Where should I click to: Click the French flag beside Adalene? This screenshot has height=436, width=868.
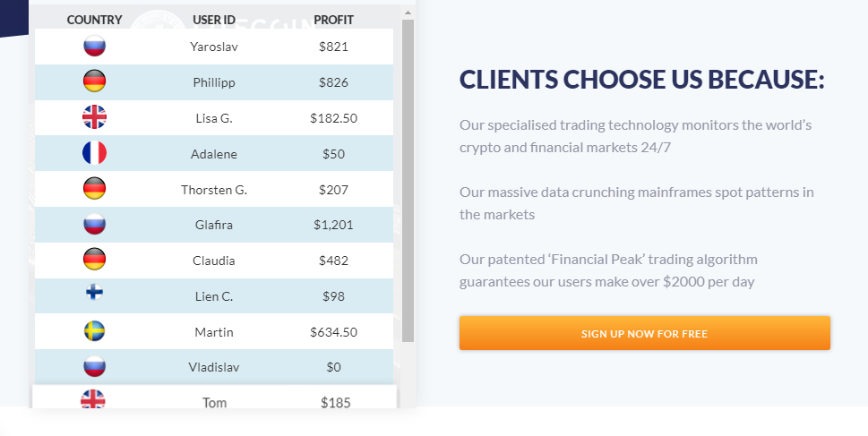click(x=94, y=153)
